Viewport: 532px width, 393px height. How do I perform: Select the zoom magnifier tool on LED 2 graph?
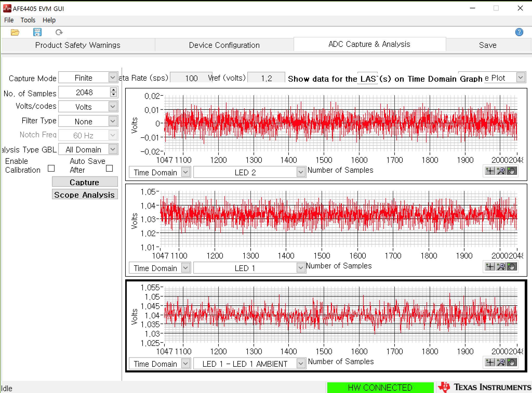click(501, 171)
